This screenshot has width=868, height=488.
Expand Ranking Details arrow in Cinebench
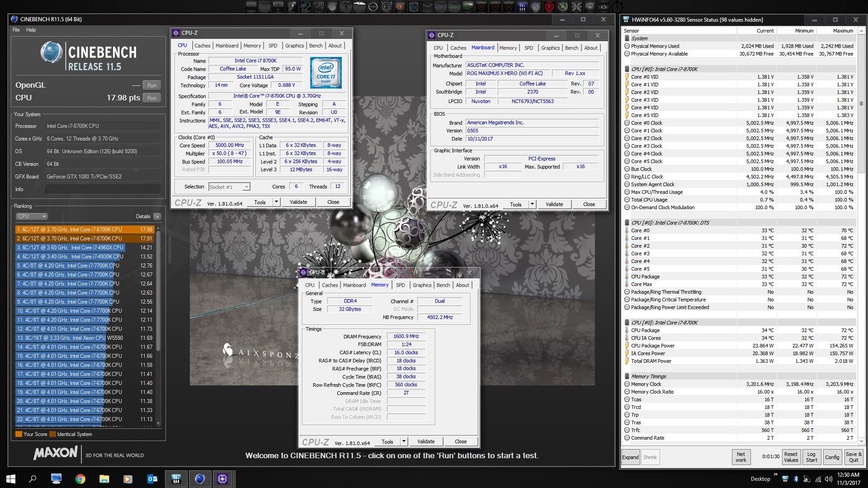[157, 216]
